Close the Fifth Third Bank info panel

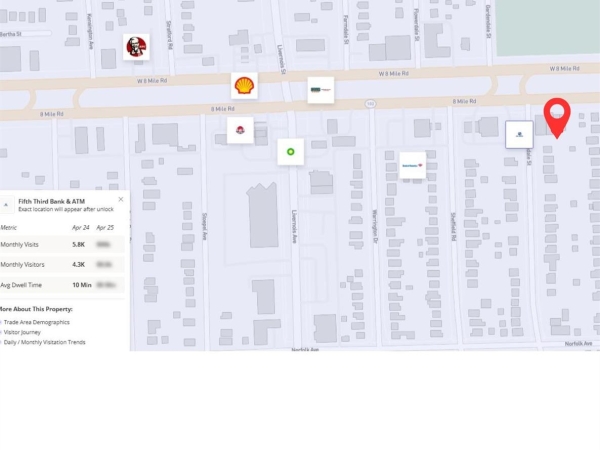(121, 199)
